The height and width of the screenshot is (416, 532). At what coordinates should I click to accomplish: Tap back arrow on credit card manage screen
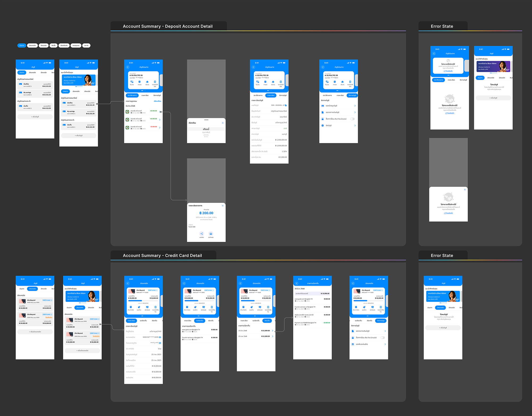pyautogui.click(x=353, y=283)
